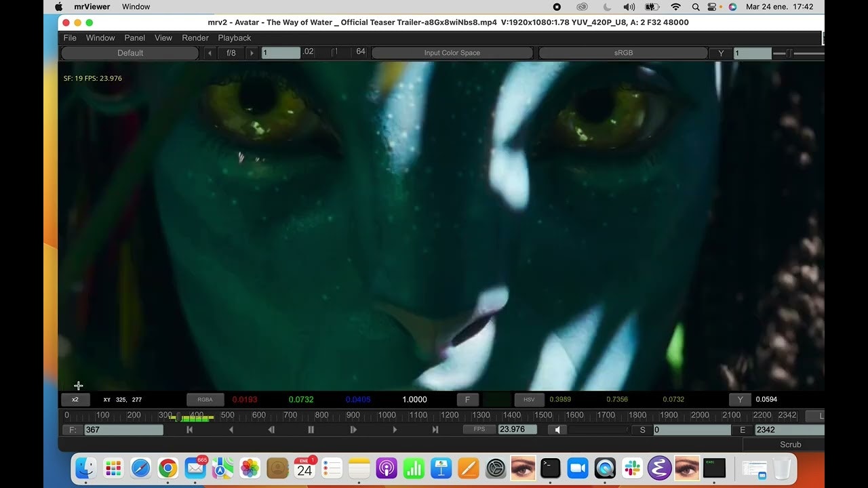Open the Input Color Space dropdown
The height and width of the screenshot is (488, 868).
pyautogui.click(x=452, y=53)
